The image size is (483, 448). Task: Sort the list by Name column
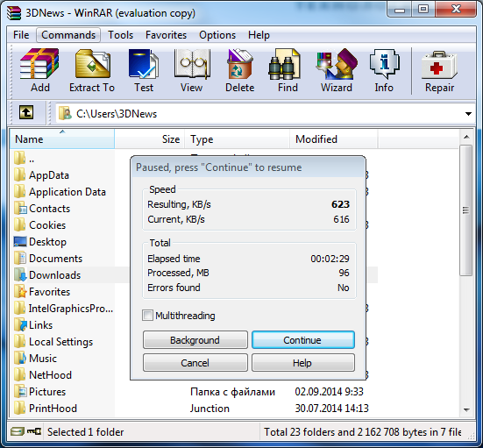62,139
